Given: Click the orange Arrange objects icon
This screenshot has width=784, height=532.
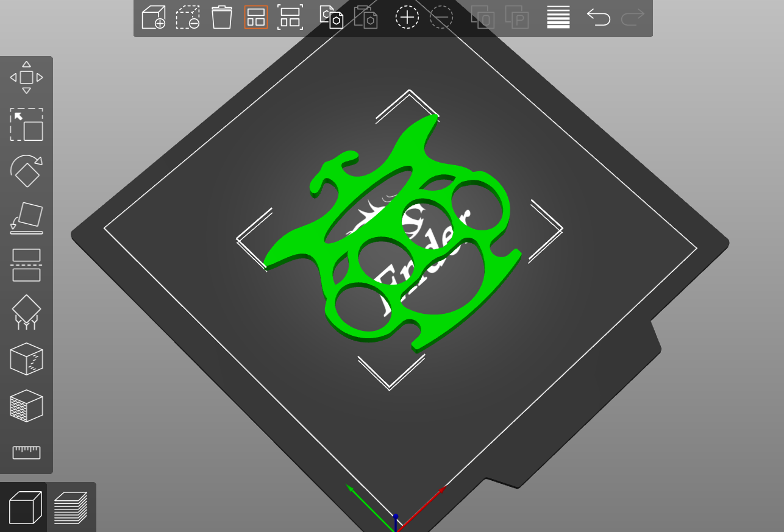Looking at the screenshot, I should 256,17.
